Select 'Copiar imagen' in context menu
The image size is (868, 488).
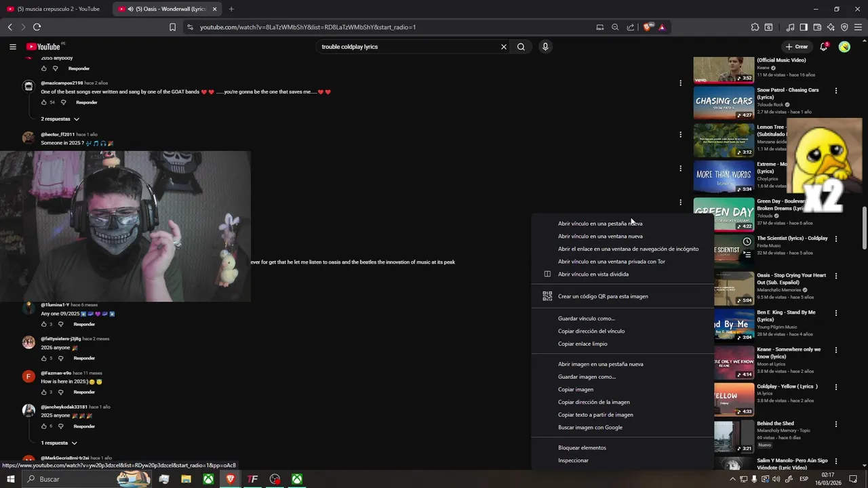pos(622,390)
